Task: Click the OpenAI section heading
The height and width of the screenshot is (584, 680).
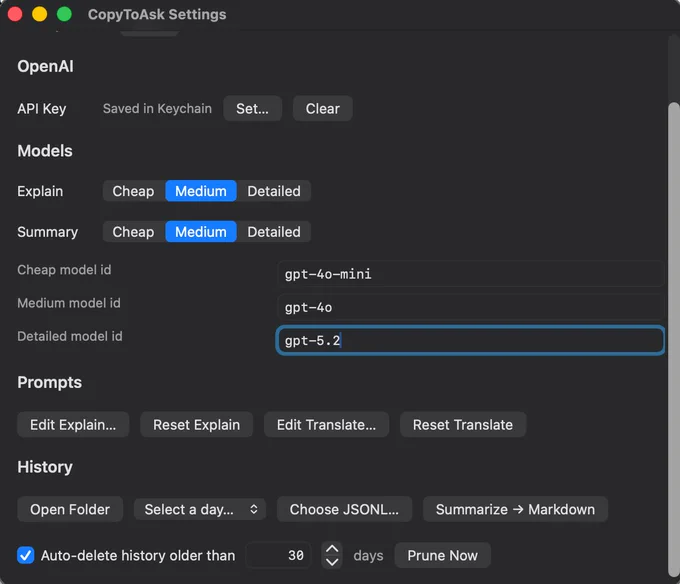Action: (46, 66)
